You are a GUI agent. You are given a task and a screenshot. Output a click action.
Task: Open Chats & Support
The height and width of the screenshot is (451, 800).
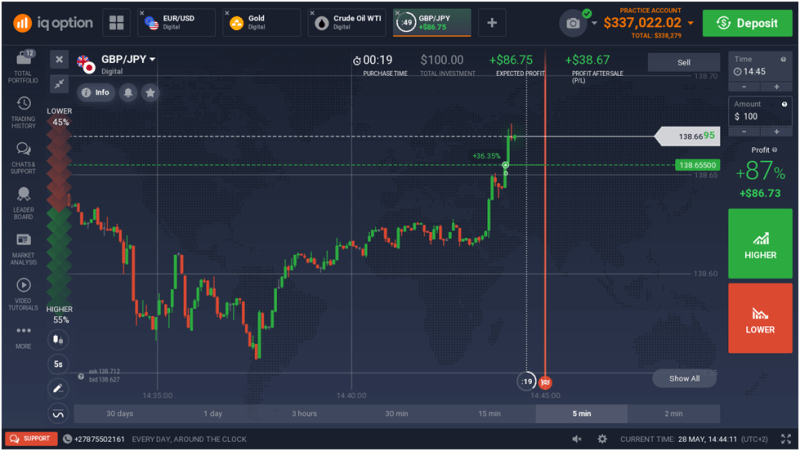(23, 158)
